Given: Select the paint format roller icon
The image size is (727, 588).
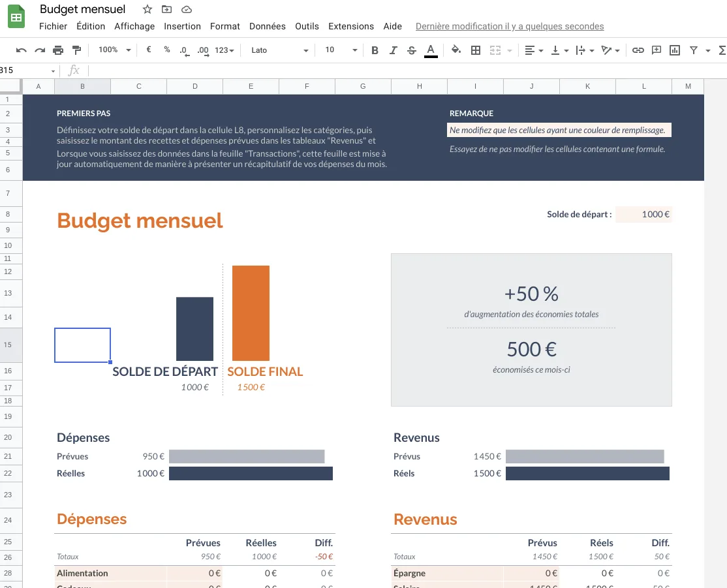Looking at the screenshot, I should point(76,50).
